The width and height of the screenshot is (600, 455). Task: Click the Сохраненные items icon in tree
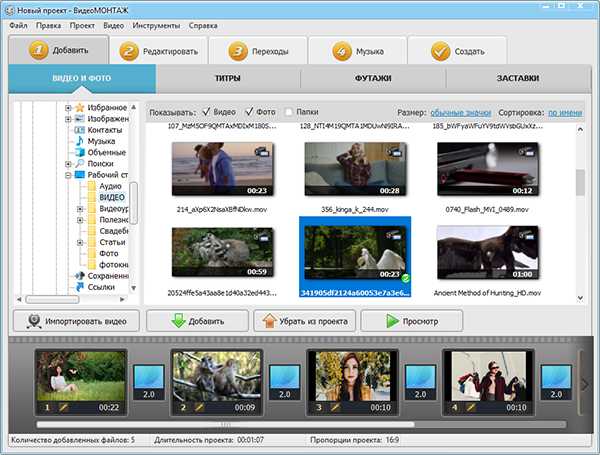pyautogui.click(x=80, y=276)
